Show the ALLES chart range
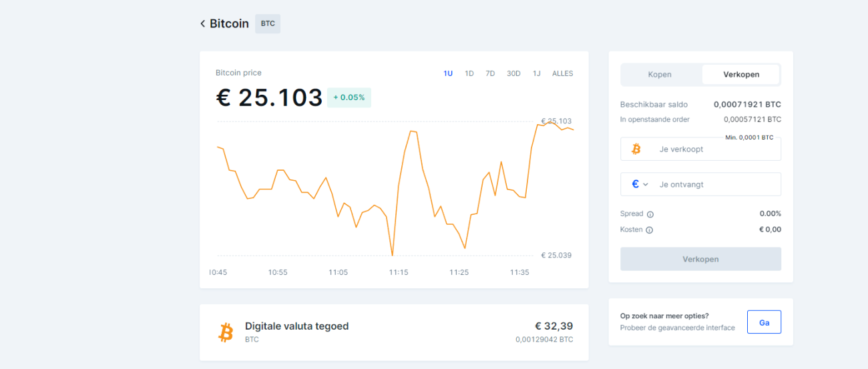This screenshot has width=868, height=369. point(563,73)
